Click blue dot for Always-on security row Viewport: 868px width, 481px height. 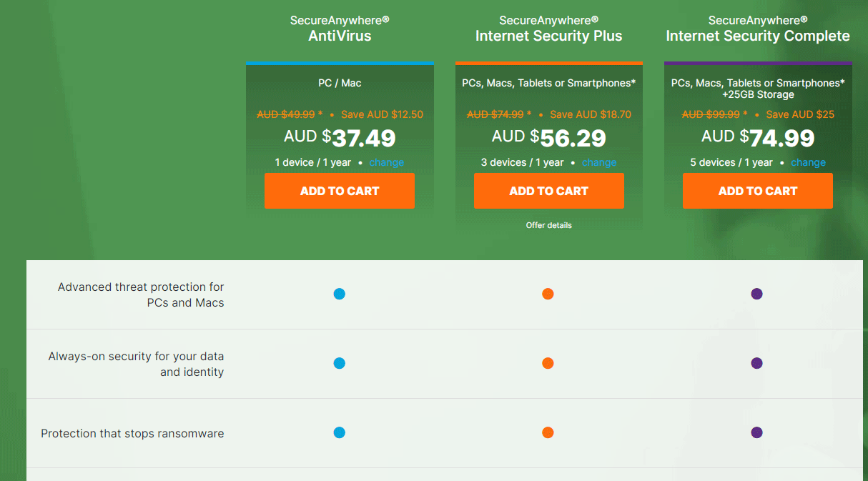point(340,363)
